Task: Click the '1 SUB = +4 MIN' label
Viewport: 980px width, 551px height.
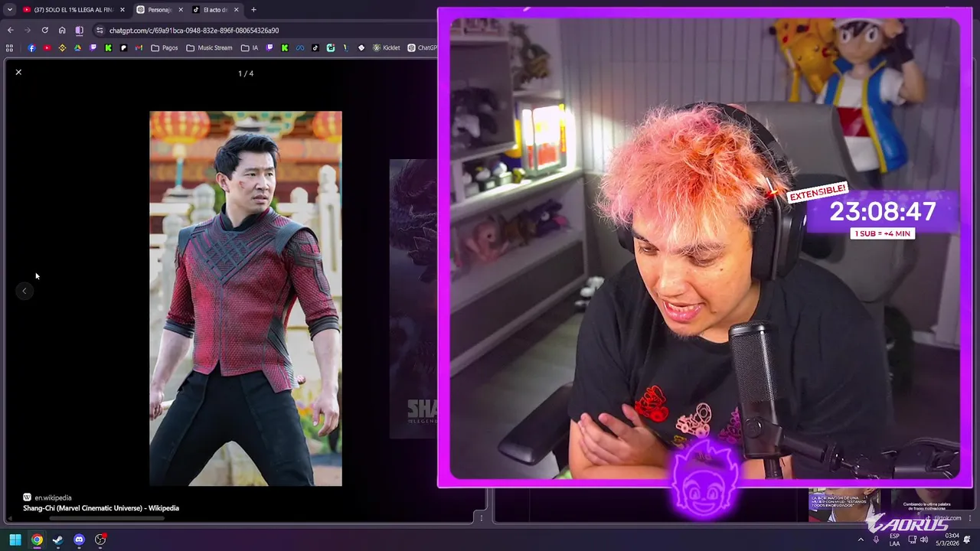Action: [x=883, y=233]
